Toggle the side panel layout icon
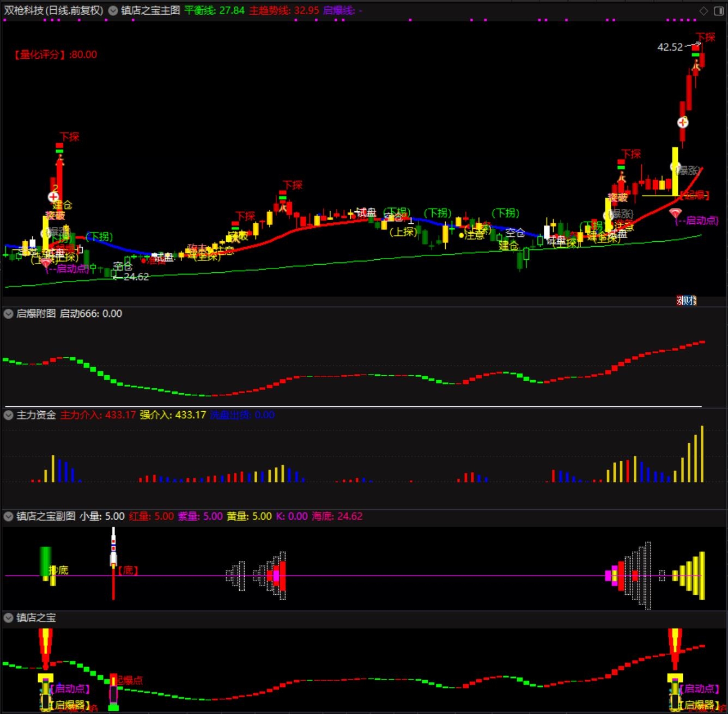 719,11
